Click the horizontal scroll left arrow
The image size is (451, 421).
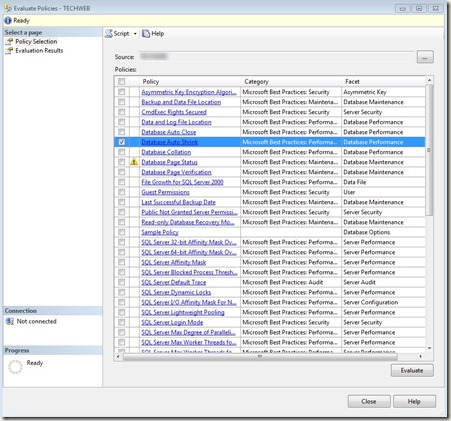click(x=118, y=357)
